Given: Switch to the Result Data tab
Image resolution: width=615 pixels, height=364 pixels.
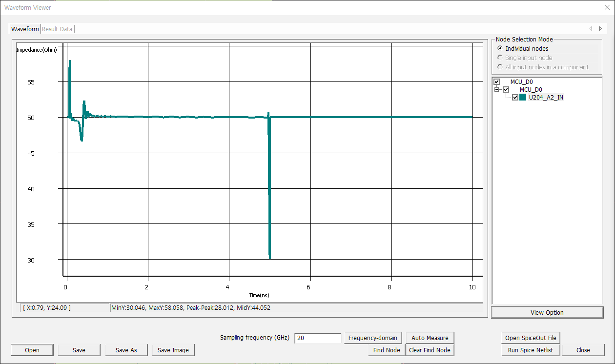Looking at the screenshot, I should (x=57, y=29).
